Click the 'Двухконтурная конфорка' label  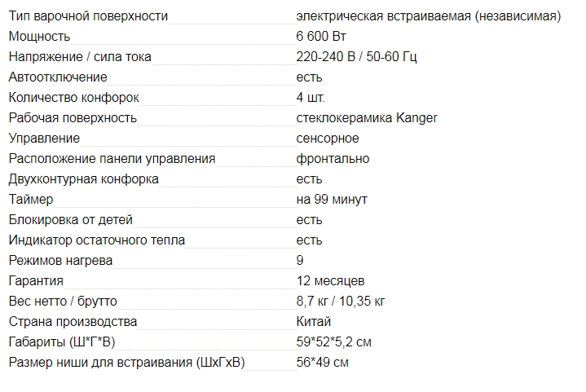pos(83,178)
